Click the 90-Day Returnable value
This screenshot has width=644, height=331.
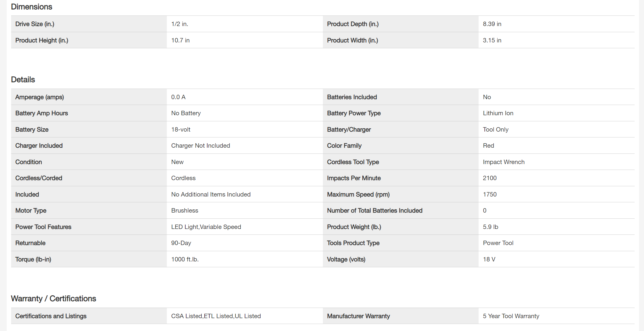pyautogui.click(x=181, y=243)
